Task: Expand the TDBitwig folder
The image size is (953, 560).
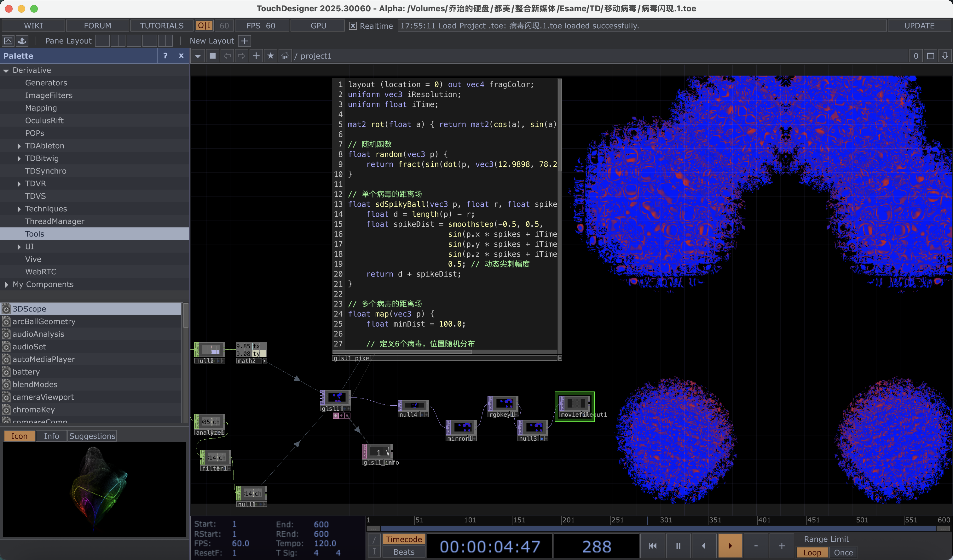Action: [19, 159]
